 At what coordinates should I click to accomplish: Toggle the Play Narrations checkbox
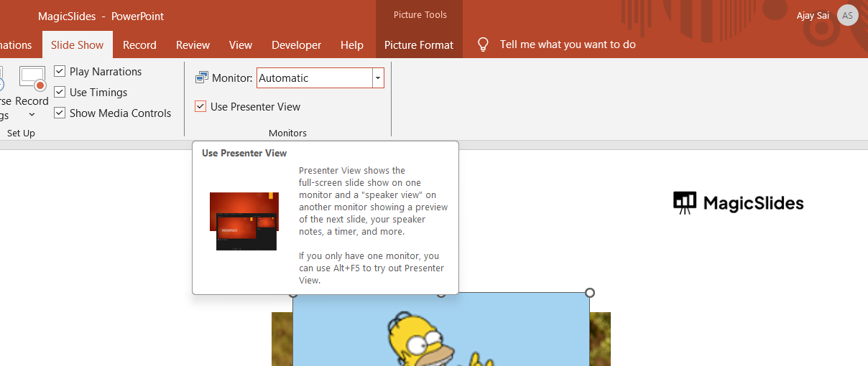[60, 72]
